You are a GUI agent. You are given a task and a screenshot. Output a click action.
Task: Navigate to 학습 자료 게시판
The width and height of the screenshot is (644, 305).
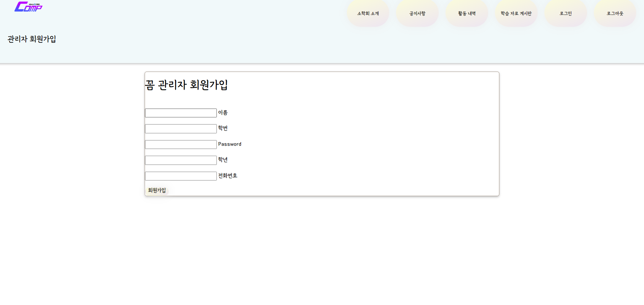[516, 14]
